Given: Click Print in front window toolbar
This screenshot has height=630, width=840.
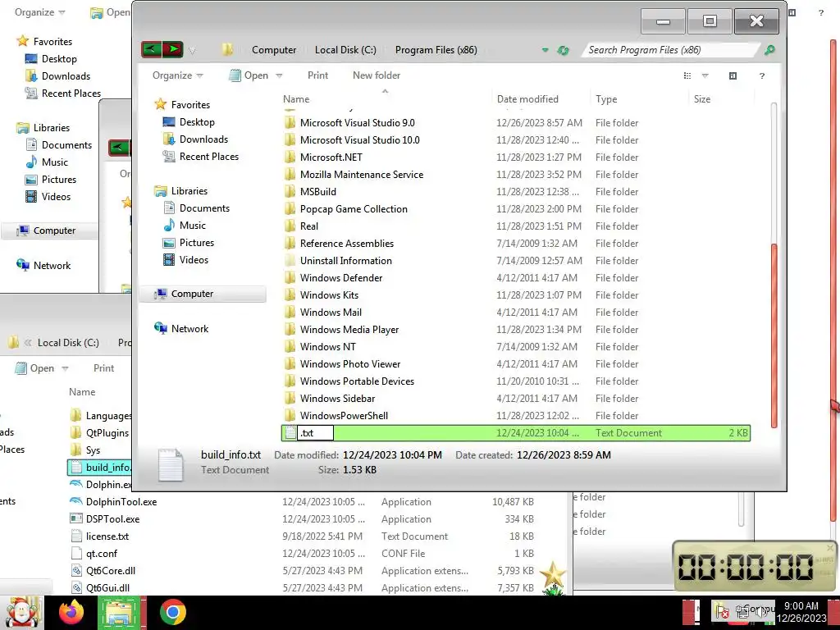Looking at the screenshot, I should pyautogui.click(x=317, y=75).
